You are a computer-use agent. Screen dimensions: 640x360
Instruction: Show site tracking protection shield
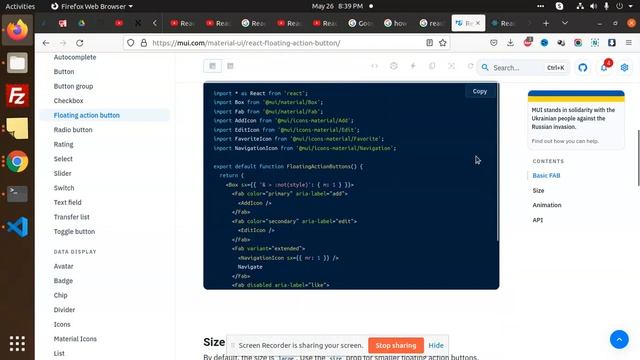[130, 43]
